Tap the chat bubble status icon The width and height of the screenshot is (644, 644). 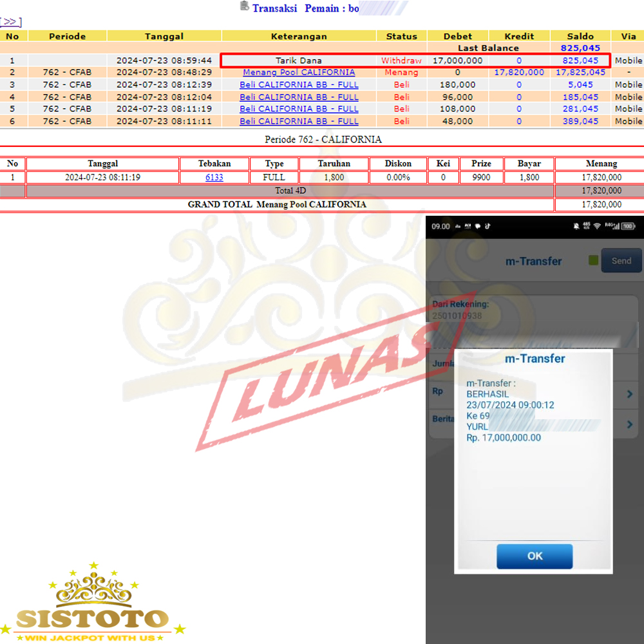click(x=478, y=226)
